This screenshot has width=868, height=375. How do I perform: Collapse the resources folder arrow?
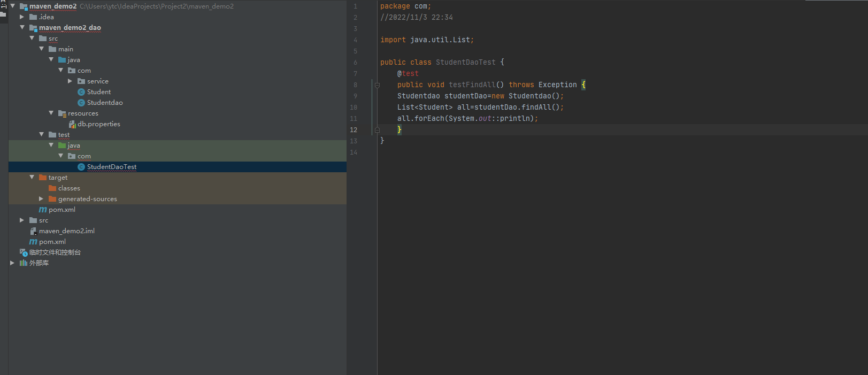click(51, 113)
